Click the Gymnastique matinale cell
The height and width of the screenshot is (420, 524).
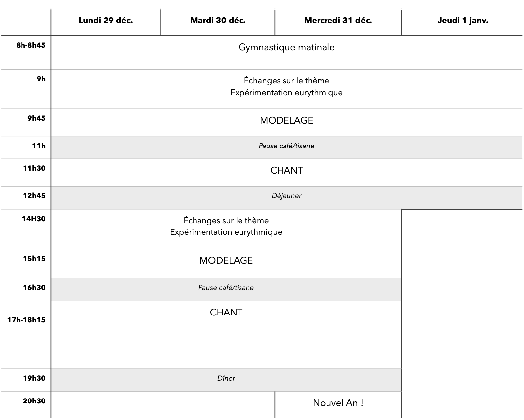point(286,47)
